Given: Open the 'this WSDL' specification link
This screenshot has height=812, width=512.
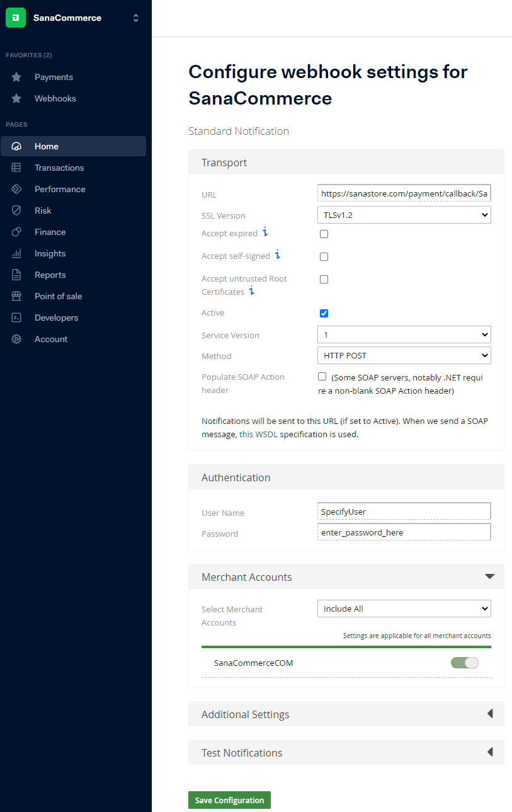Looking at the screenshot, I should (258, 434).
